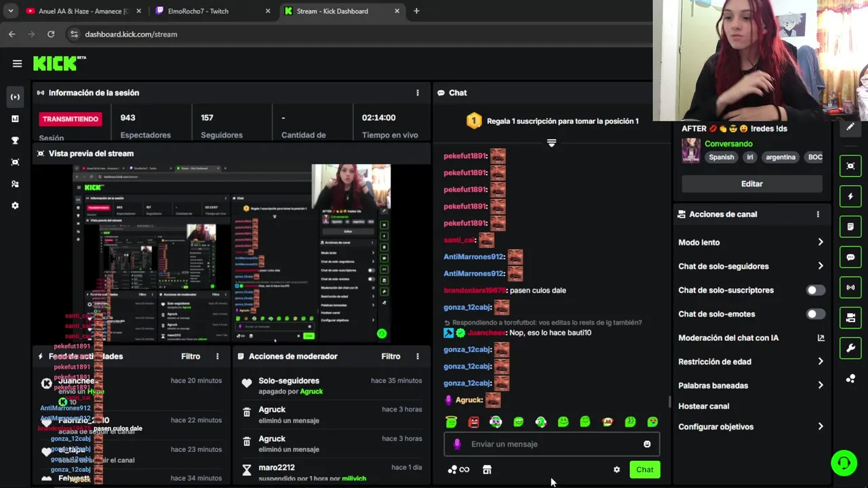Open the browser tab search dropdown arrow
868x488 pixels.
[x=10, y=11]
